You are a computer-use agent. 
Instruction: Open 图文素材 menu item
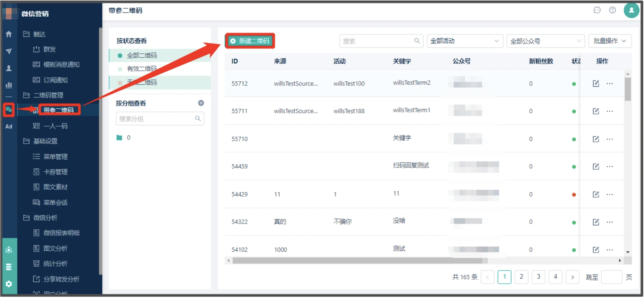point(50,187)
